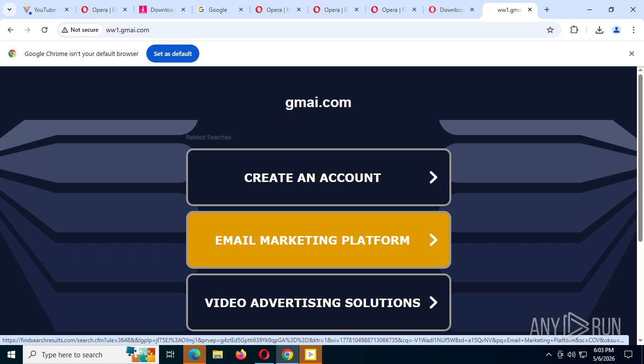Click chevron arrow on Create an Account
Viewport: 644px width, 364px height.
(x=433, y=177)
